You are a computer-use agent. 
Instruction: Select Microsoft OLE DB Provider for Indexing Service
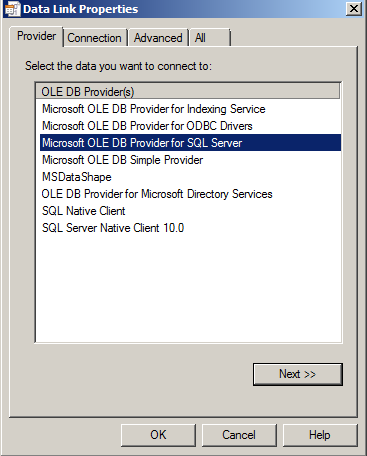(190, 109)
